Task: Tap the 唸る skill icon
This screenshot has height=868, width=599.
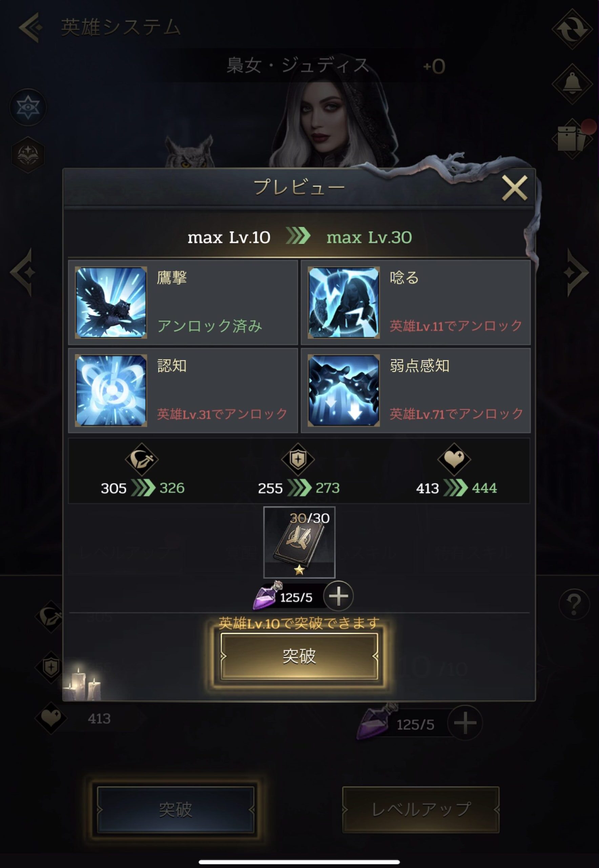Action: coord(344,302)
